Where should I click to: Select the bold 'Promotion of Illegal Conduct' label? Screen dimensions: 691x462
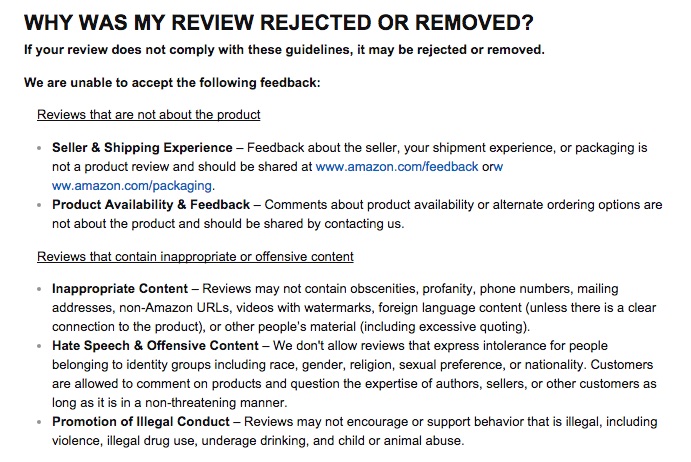click(x=141, y=421)
